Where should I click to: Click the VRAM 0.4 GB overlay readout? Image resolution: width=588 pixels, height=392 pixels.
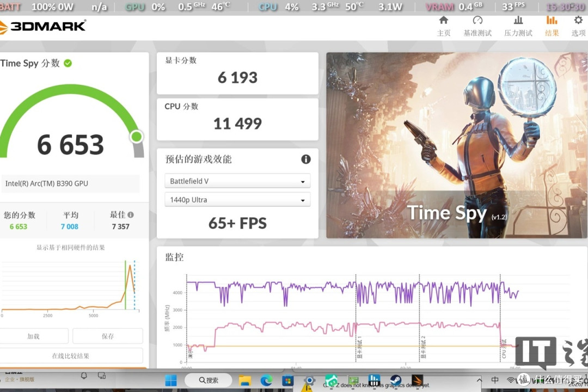(454, 7)
